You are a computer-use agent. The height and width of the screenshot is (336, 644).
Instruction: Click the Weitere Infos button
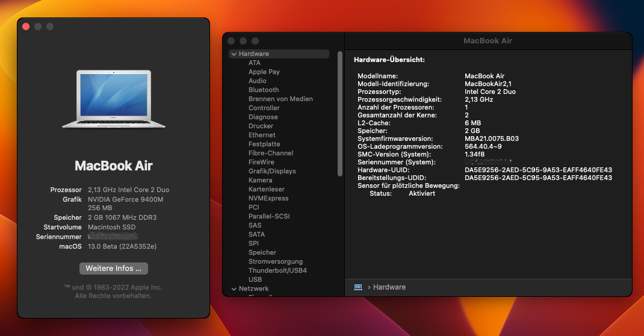pyautogui.click(x=113, y=268)
